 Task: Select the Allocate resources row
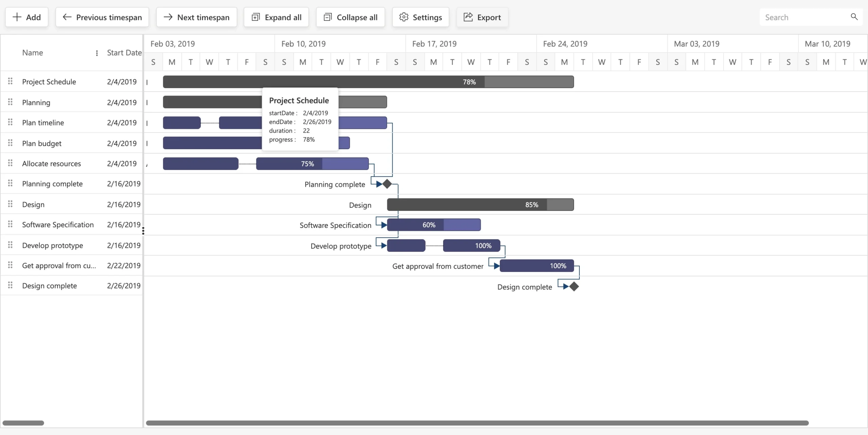tap(52, 164)
